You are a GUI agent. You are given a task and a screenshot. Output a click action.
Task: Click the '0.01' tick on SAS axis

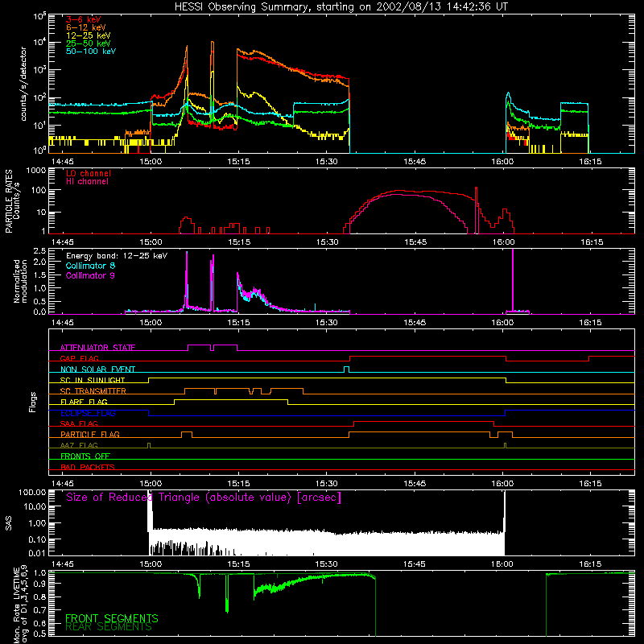tap(37, 553)
